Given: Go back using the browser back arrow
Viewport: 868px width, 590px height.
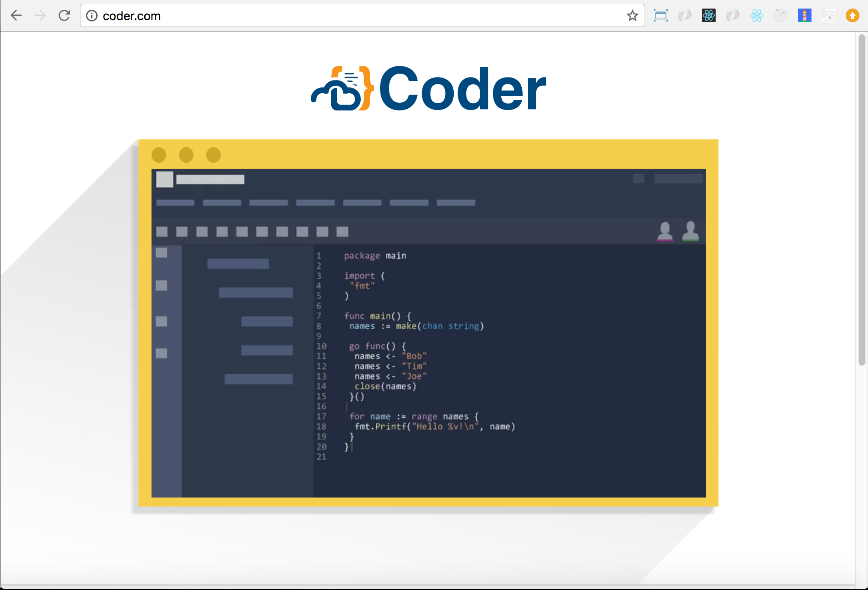Looking at the screenshot, I should pos(16,16).
